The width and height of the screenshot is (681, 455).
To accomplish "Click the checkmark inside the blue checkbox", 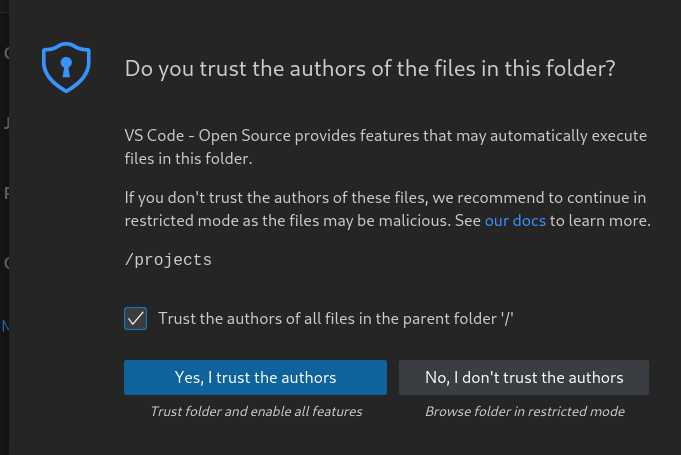I will click(136, 319).
